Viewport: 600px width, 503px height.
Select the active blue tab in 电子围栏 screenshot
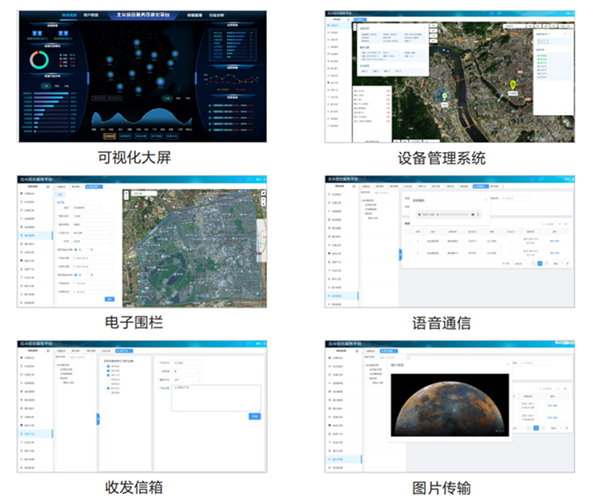[x=94, y=187]
